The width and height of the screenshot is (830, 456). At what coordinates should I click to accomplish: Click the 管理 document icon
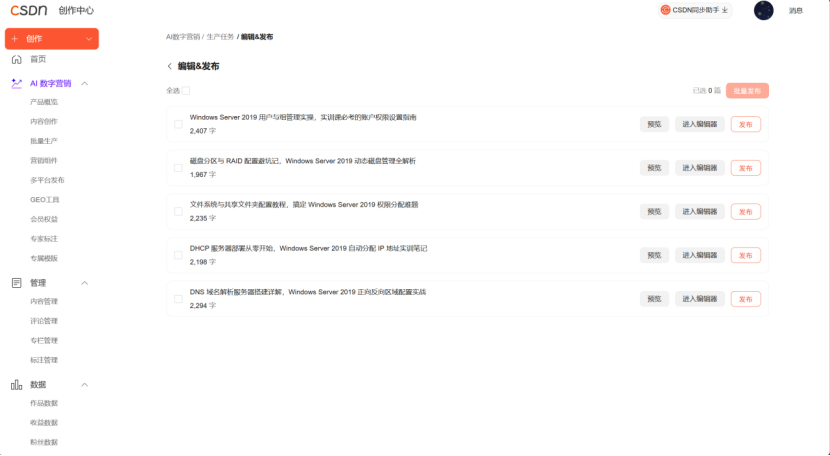pyautogui.click(x=16, y=283)
